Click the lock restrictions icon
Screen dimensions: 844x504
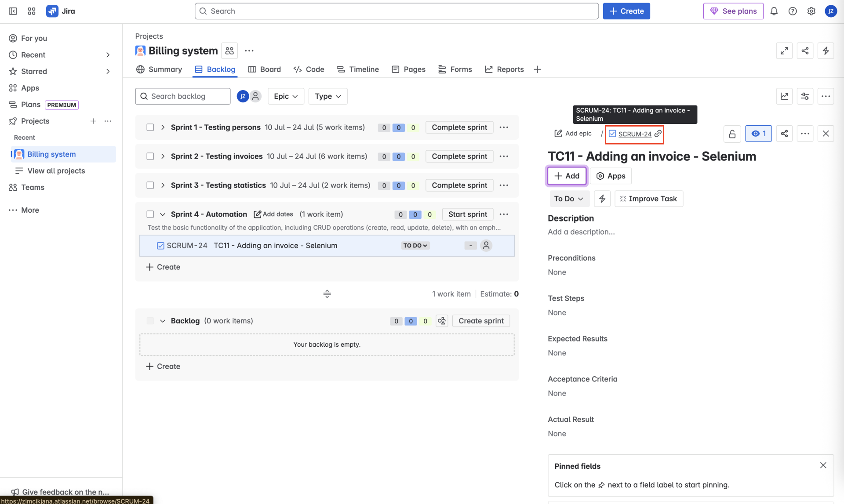(x=732, y=134)
